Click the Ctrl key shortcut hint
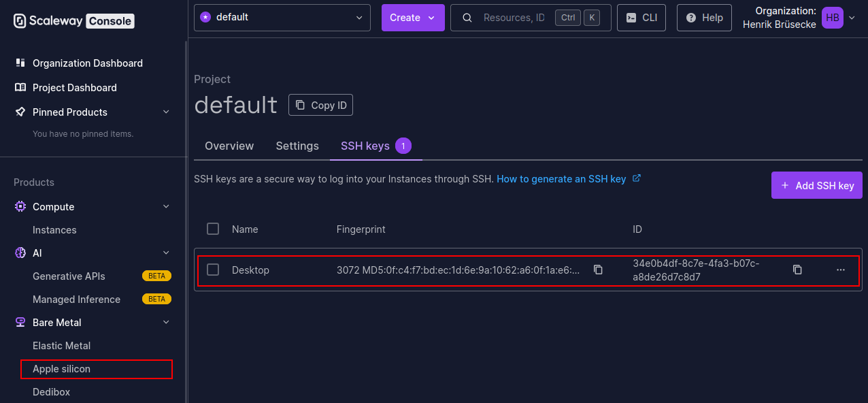This screenshot has width=868, height=403. point(568,18)
